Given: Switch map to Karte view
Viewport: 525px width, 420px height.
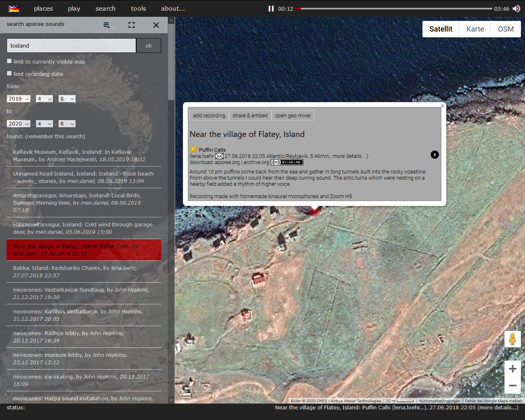Looking at the screenshot, I should (475, 29).
